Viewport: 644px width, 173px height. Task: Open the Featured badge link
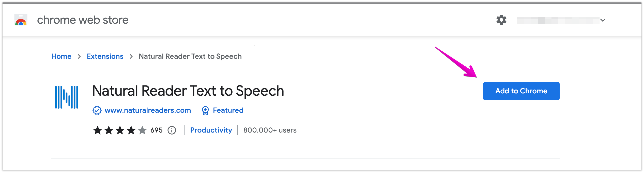[x=228, y=110]
